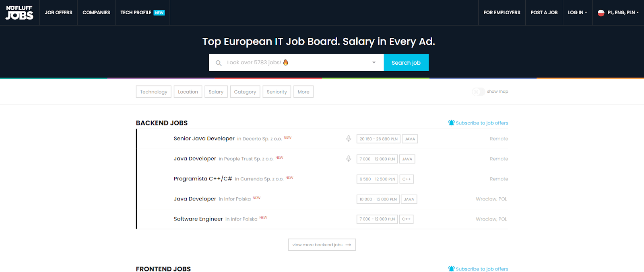
Task: Click the Polish flag icon
Action: 601,13
